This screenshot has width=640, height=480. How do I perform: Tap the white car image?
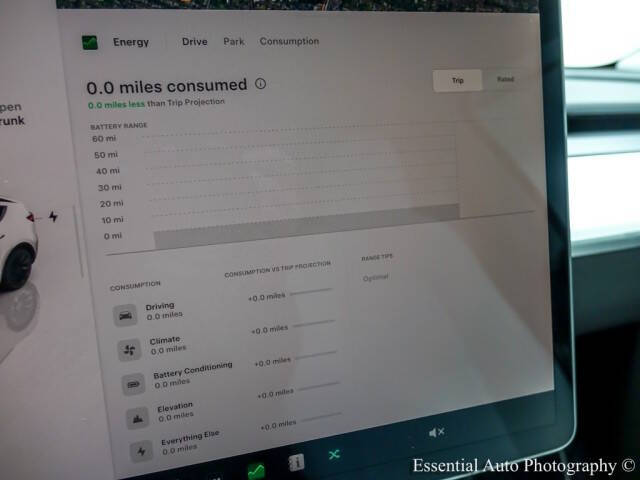[x=17, y=244]
